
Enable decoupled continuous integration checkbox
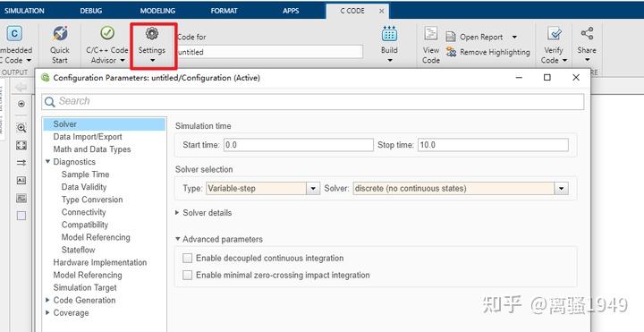[x=187, y=258]
